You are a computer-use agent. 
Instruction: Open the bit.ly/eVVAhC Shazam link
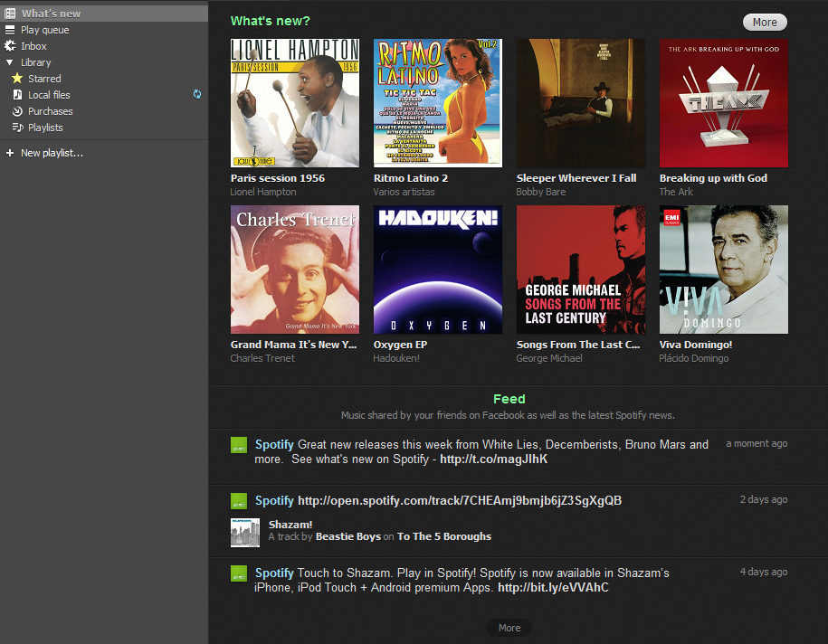(x=553, y=587)
